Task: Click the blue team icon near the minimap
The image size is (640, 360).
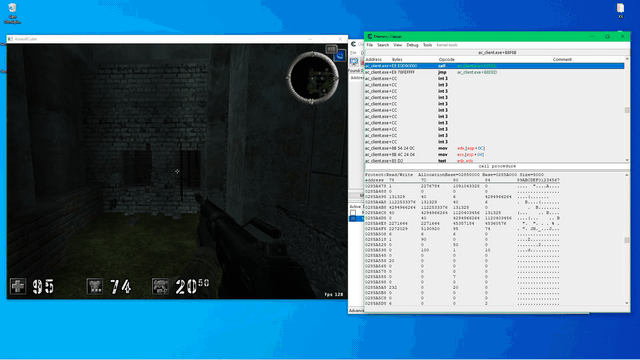Action: click(340, 56)
